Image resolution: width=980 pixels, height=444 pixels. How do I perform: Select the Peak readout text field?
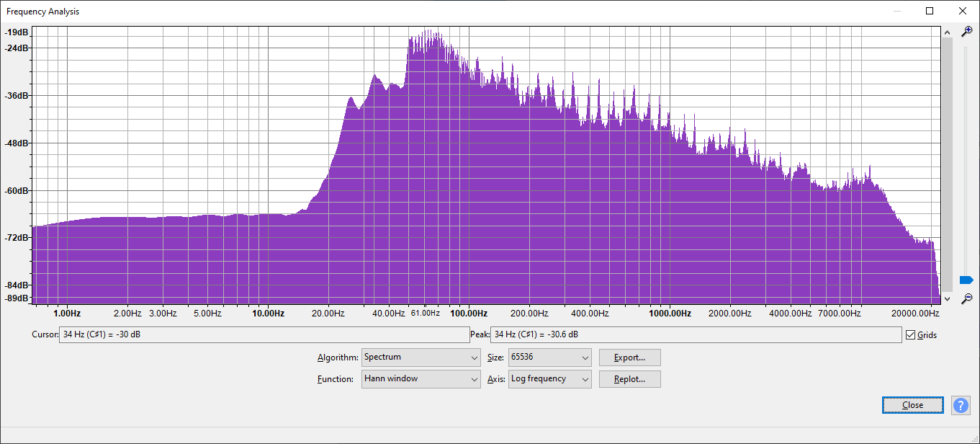tap(695, 334)
